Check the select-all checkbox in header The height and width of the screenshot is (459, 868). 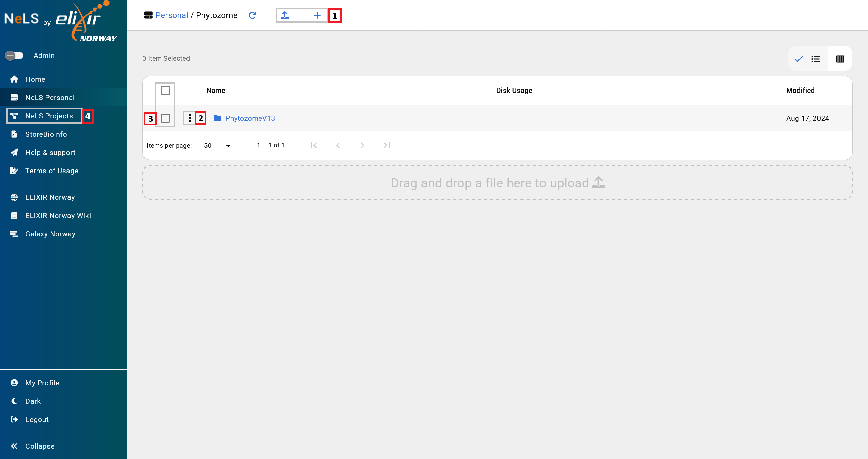(165, 90)
